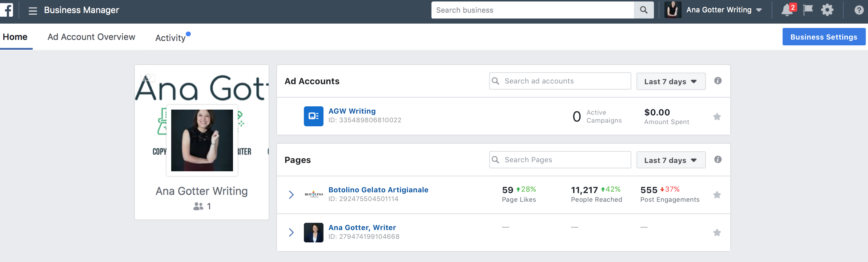868x262 pixels.
Task: Open notifications bell with 2 alerts
Action: point(788,10)
